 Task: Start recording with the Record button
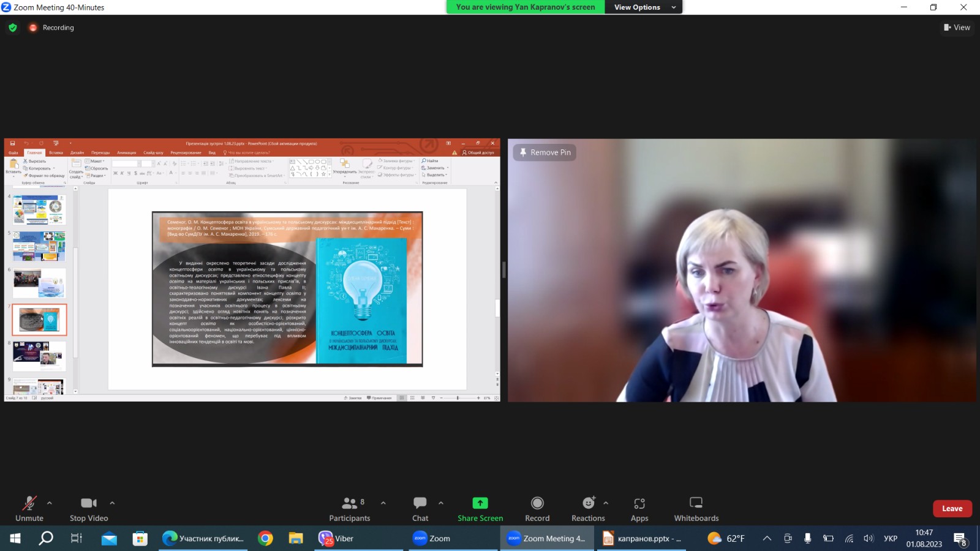tap(537, 509)
